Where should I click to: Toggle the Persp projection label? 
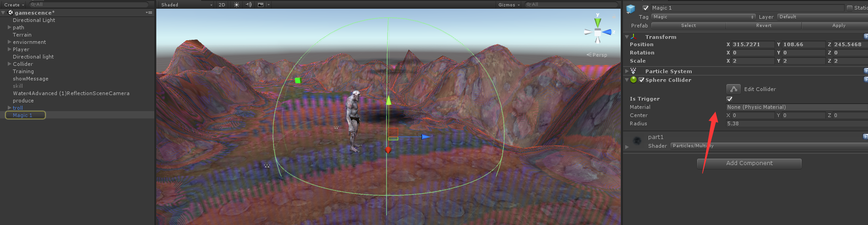point(597,55)
